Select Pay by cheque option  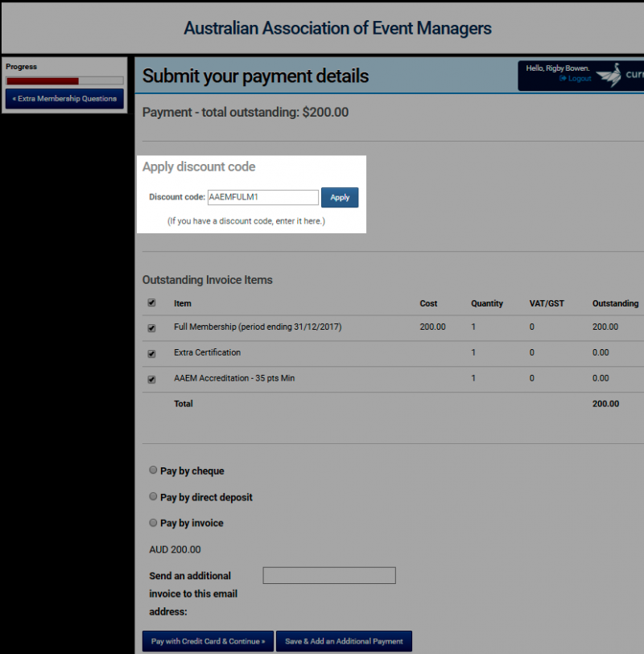(153, 470)
